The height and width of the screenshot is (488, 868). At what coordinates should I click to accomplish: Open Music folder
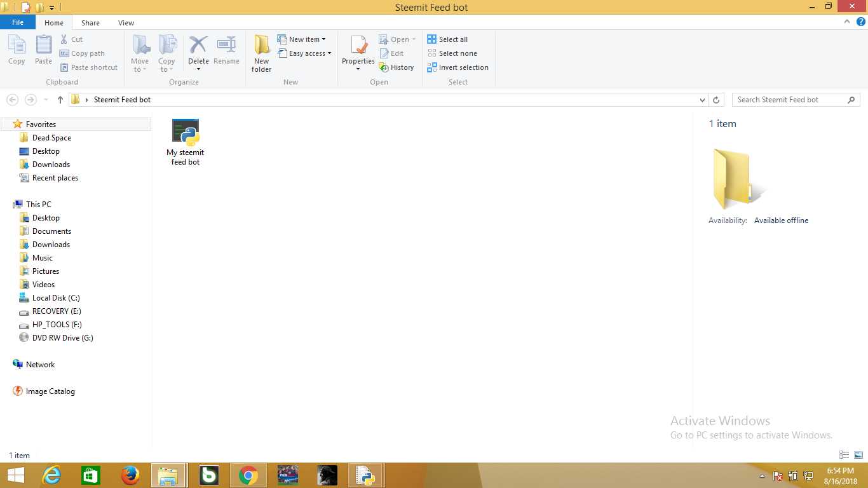43,258
